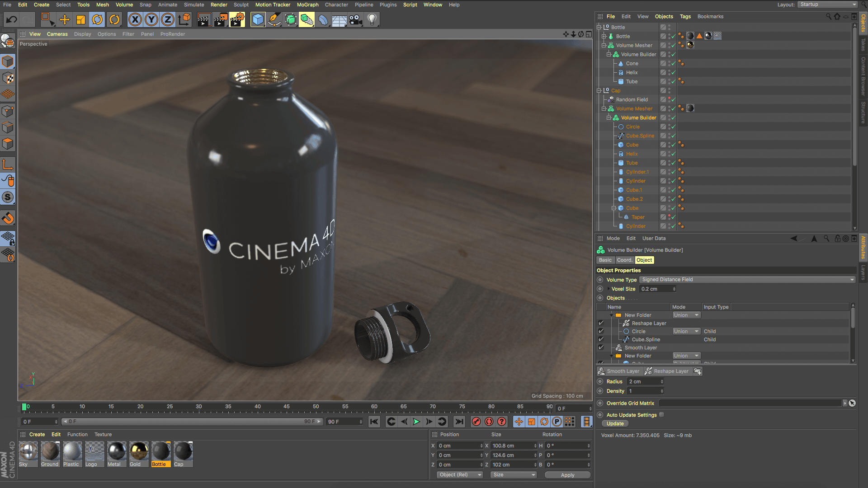Toggle the Y-axis lock icon
This screenshot has height=488, width=868.
151,19
